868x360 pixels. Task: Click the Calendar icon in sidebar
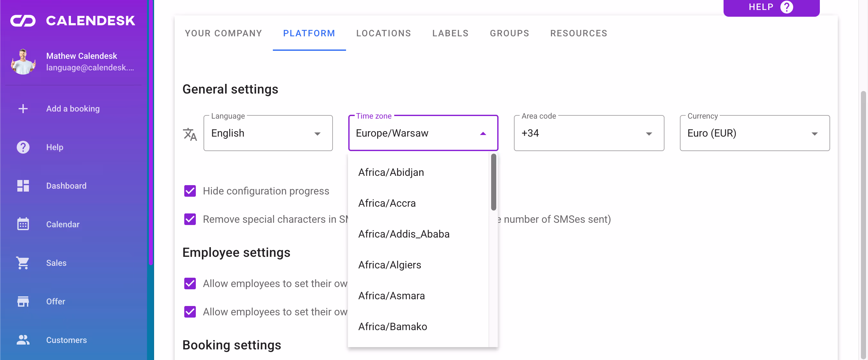[23, 224]
